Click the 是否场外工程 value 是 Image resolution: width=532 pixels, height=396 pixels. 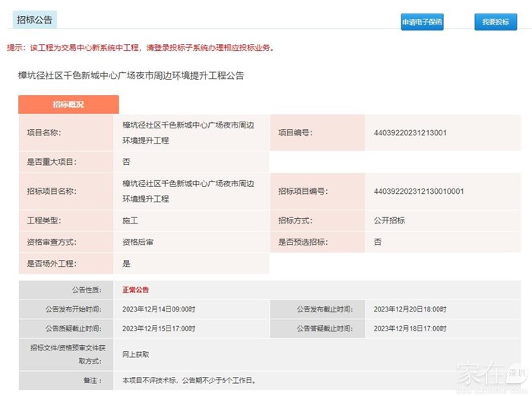tap(126, 264)
